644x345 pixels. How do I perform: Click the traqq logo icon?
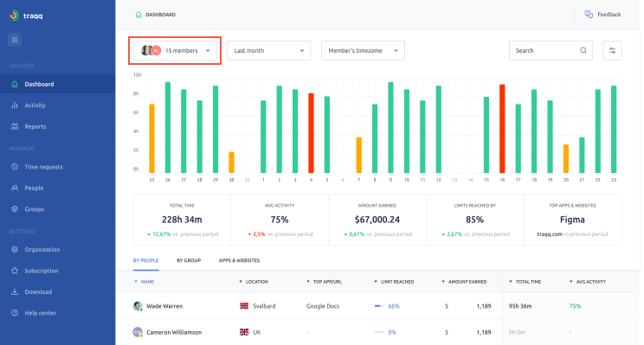coord(14,16)
